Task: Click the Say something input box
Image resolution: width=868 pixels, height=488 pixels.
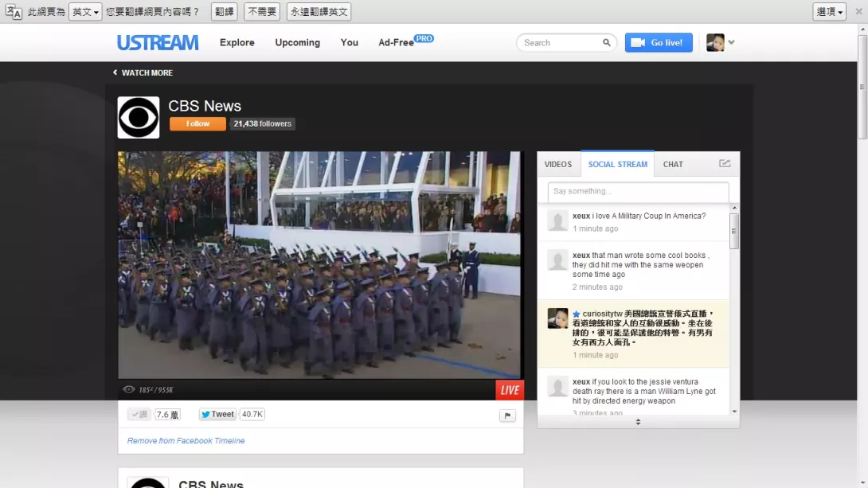Action: click(x=639, y=191)
